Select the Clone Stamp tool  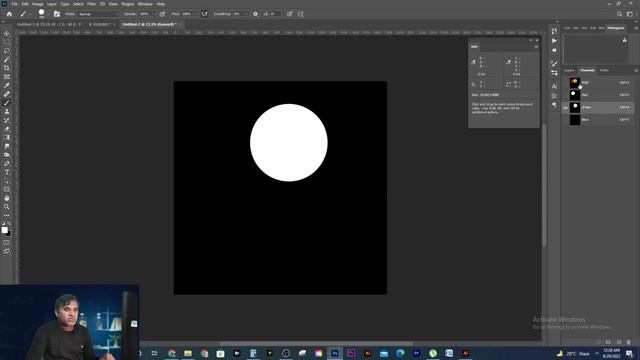(7, 111)
